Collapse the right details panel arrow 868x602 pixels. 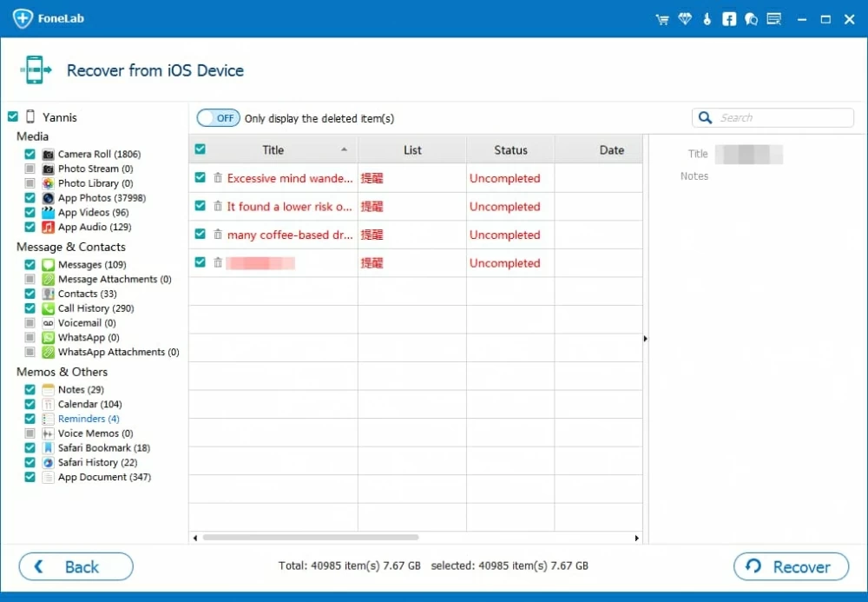645,339
